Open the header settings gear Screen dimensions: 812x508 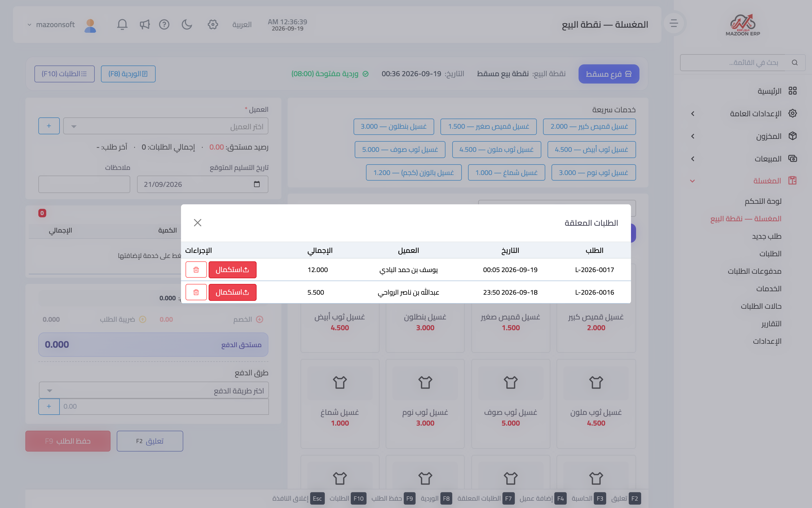pos(213,25)
